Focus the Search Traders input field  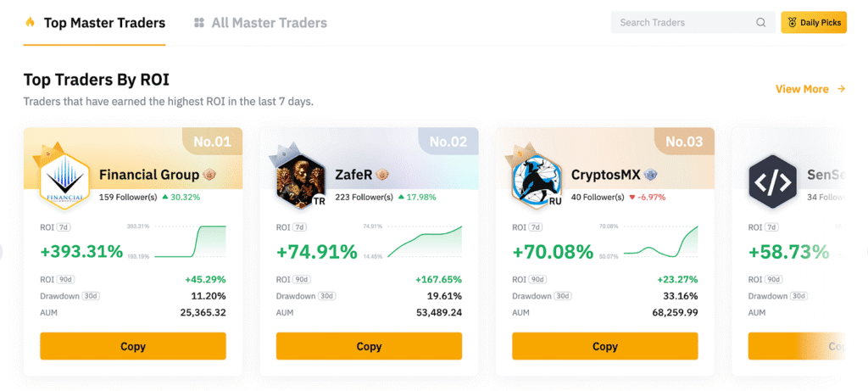coord(682,23)
